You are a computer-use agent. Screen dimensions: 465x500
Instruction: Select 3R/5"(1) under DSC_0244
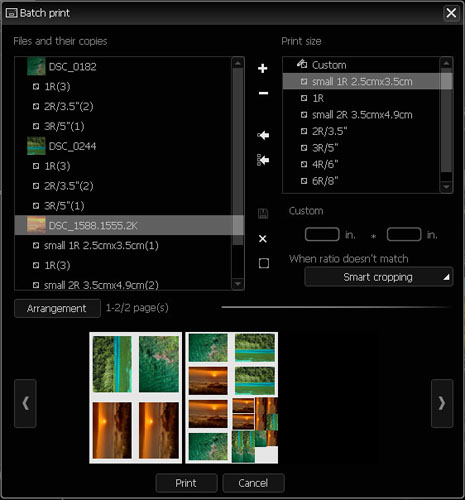(123, 206)
